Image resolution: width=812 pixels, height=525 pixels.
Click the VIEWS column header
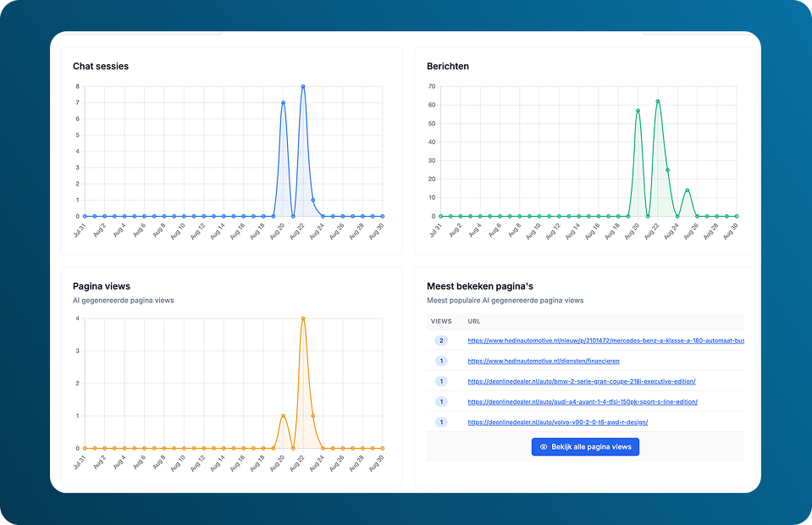click(440, 321)
